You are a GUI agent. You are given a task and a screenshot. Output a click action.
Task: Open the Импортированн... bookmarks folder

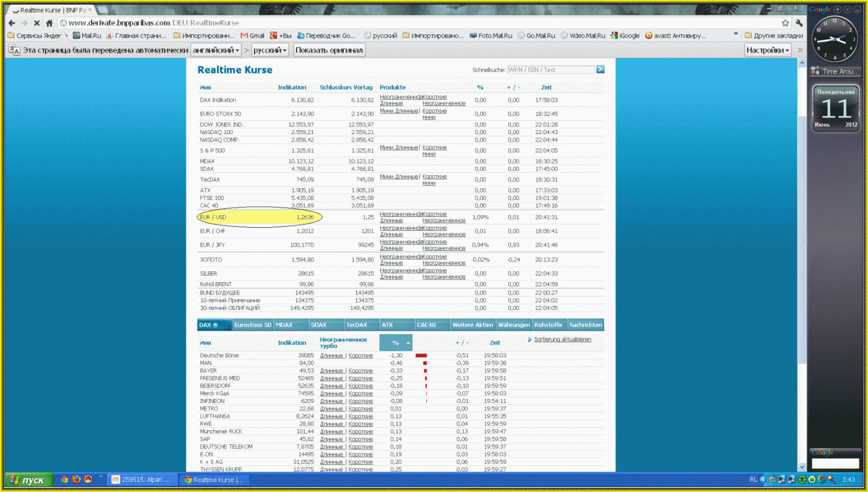tap(204, 36)
